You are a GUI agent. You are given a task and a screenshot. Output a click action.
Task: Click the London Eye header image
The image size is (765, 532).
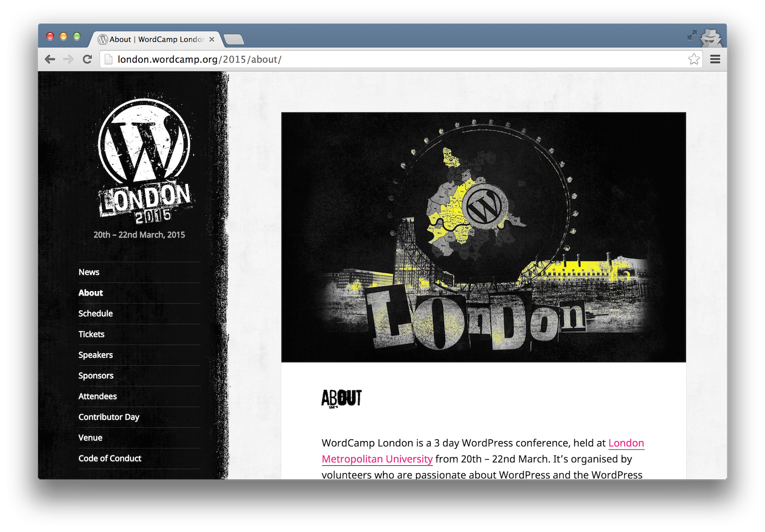[483, 237]
